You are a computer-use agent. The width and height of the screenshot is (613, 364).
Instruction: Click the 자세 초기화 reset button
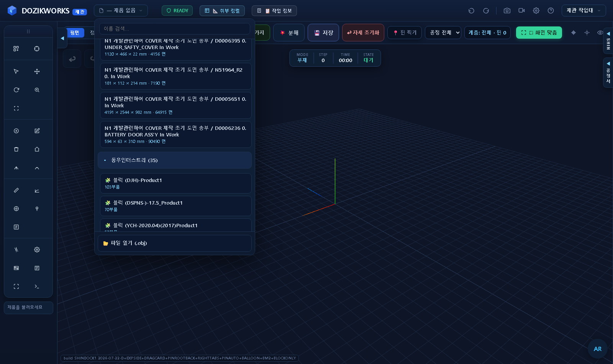pos(363,33)
